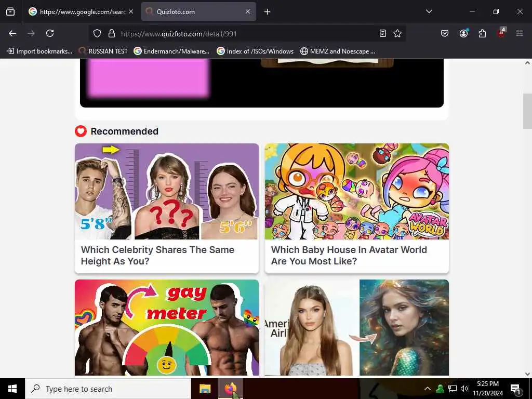Image resolution: width=532 pixels, height=399 pixels.
Task: Reload the current page
Action: (x=50, y=33)
